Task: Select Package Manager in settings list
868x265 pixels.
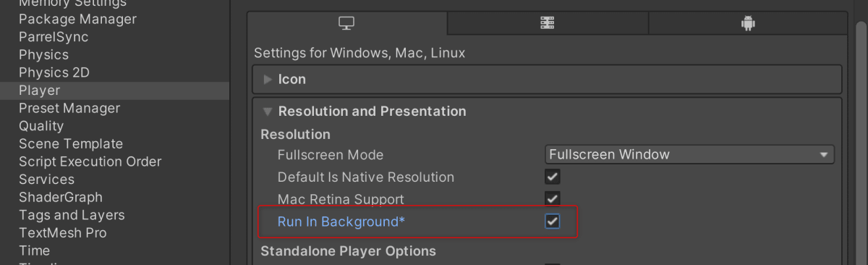Action: click(x=77, y=20)
